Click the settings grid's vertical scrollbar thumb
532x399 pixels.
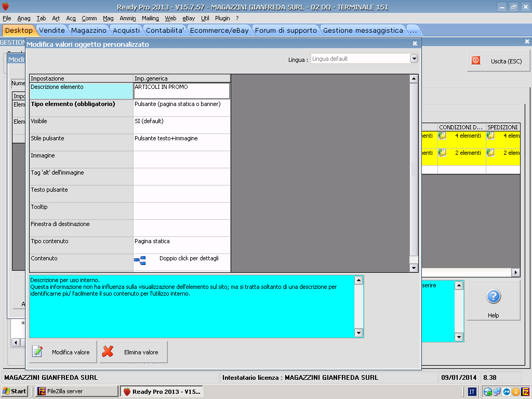414,169
